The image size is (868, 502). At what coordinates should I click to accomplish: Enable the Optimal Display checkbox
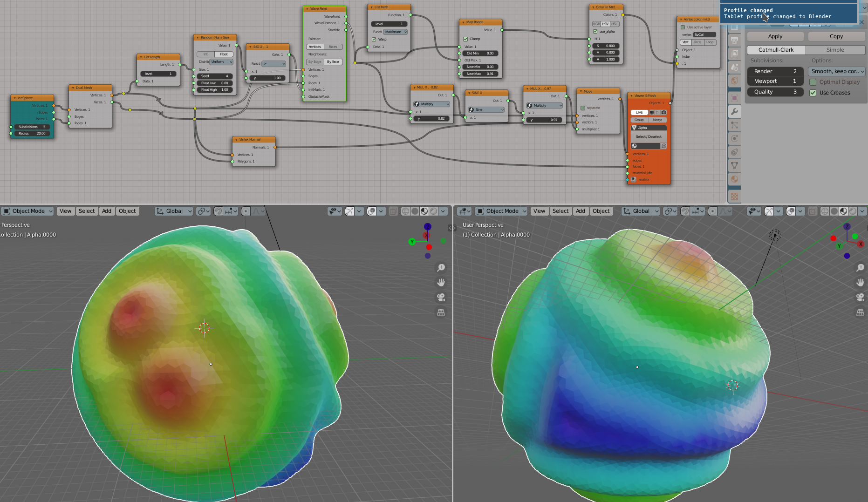tap(813, 82)
